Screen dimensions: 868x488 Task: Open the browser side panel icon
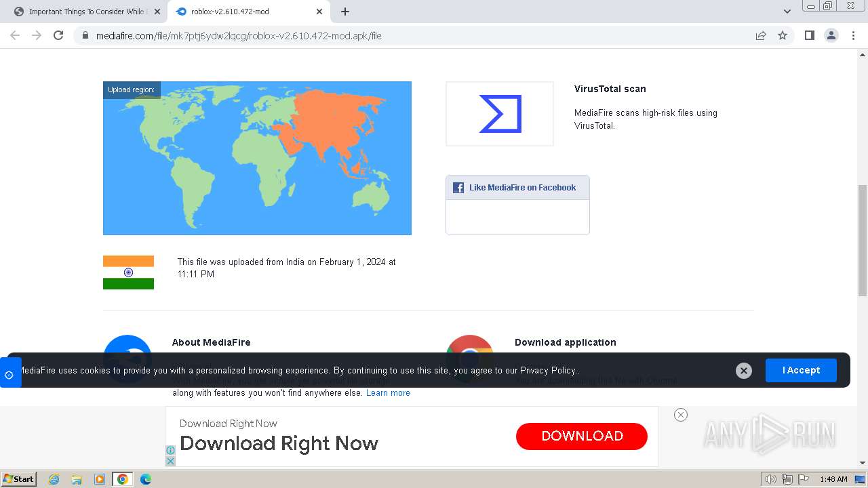tap(809, 35)
